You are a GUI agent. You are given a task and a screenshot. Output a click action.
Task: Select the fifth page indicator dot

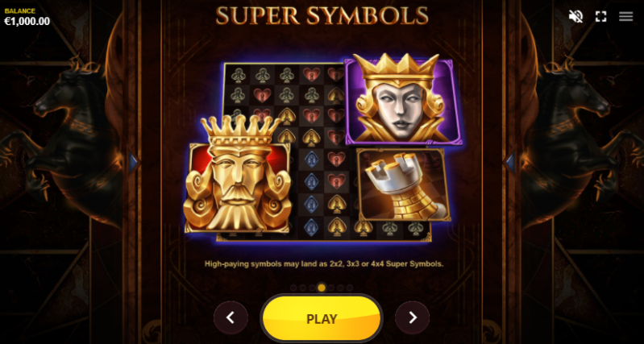tap(331, 288)
